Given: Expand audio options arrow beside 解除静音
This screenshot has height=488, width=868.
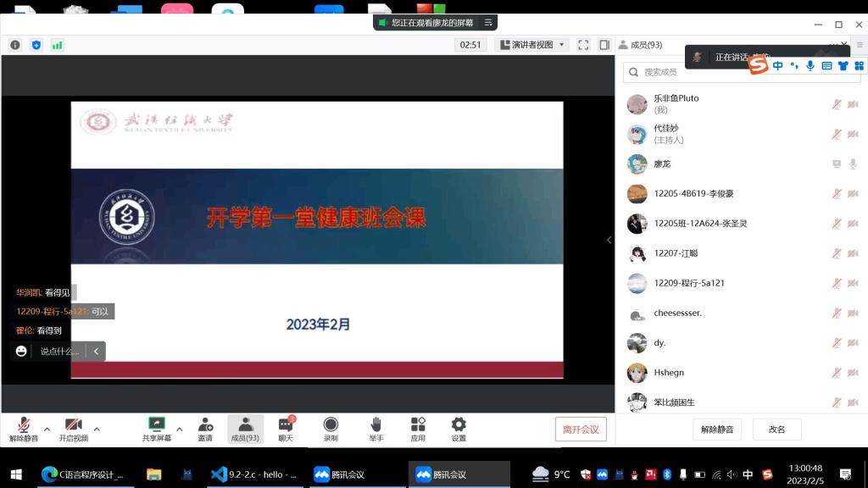Looking at the screenshot, I should [47, 429].
